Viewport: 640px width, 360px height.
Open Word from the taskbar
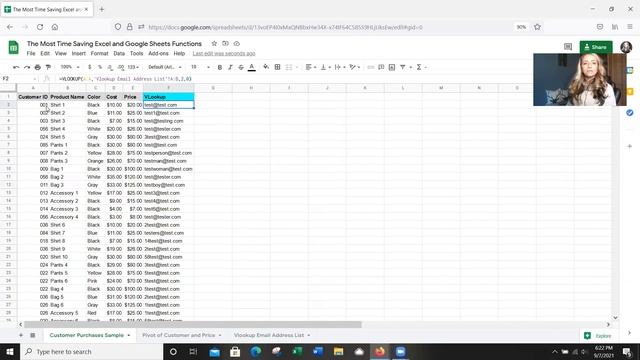click(x=318, y=351)
